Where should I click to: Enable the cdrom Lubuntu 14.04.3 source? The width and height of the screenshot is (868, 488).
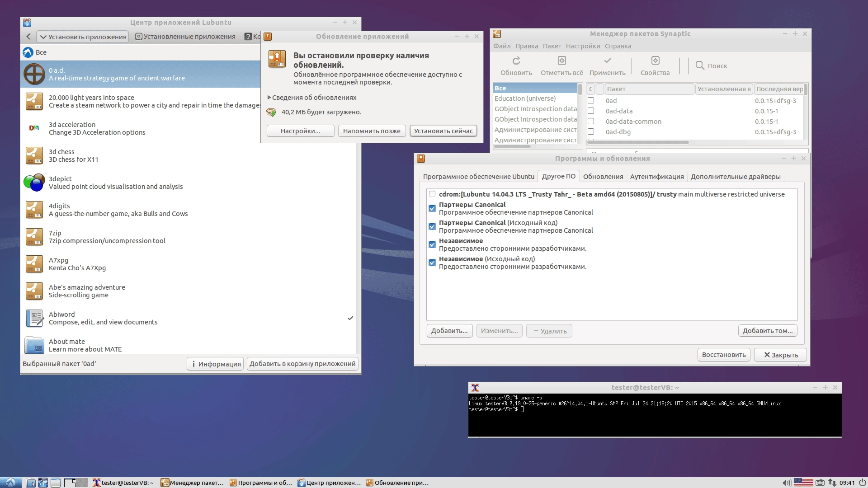[x=432, y=194]
